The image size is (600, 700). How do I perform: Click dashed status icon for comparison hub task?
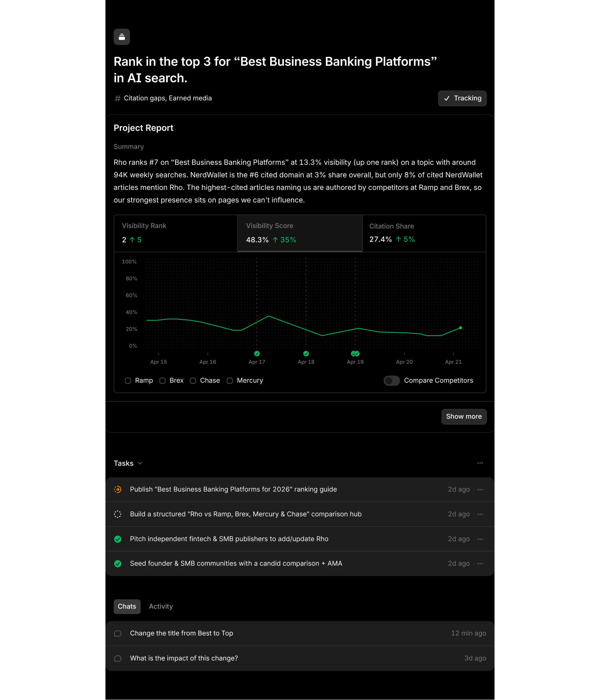117,514
